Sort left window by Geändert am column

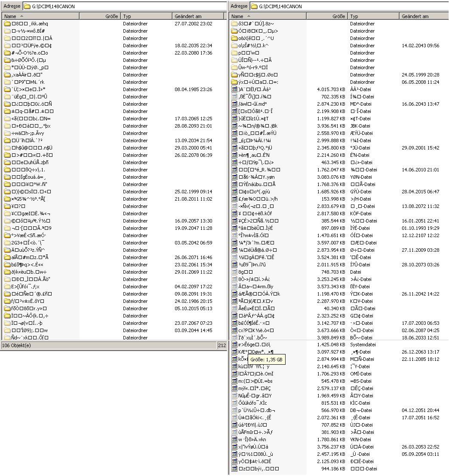pos(198,16)
